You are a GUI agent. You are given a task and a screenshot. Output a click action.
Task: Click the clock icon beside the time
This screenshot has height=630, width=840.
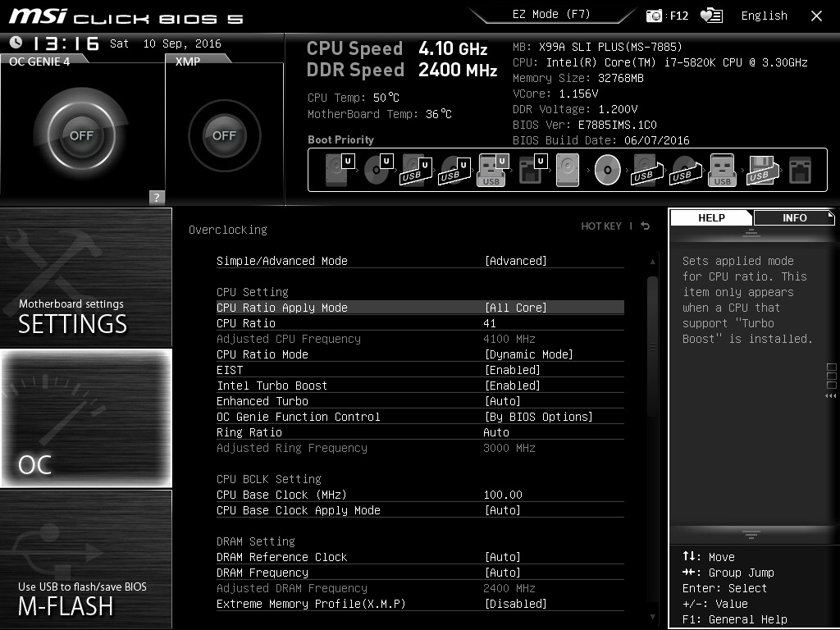16,43
